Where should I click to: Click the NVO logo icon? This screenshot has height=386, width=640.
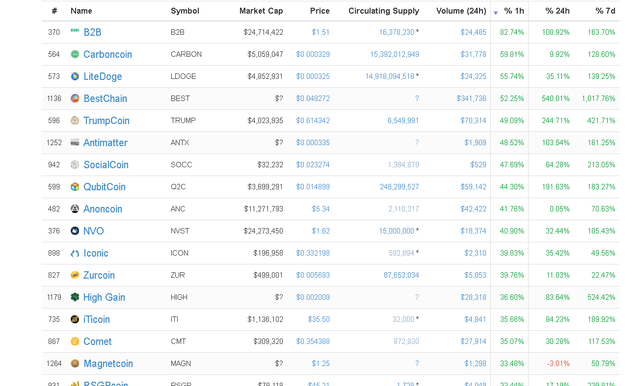[x=75, y=231]
